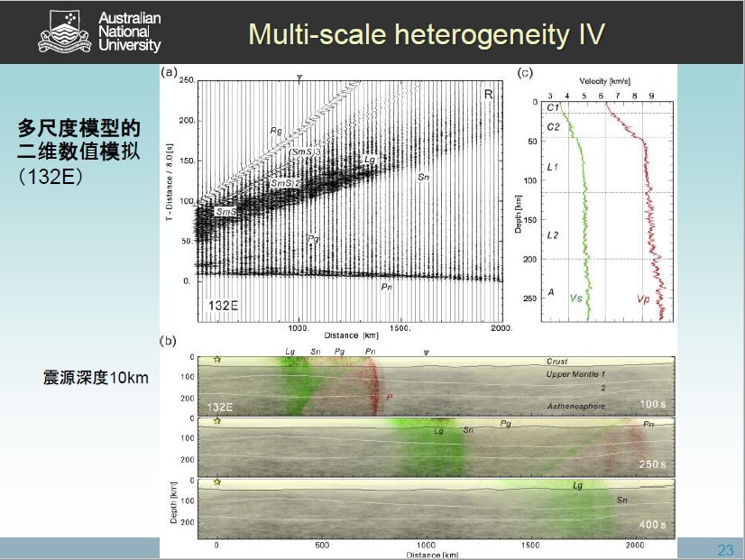The width and height of the screenshot is (745, 560).
Task: Click the triangle marker above the seismogram panel
Action: (x=299, y=78)
